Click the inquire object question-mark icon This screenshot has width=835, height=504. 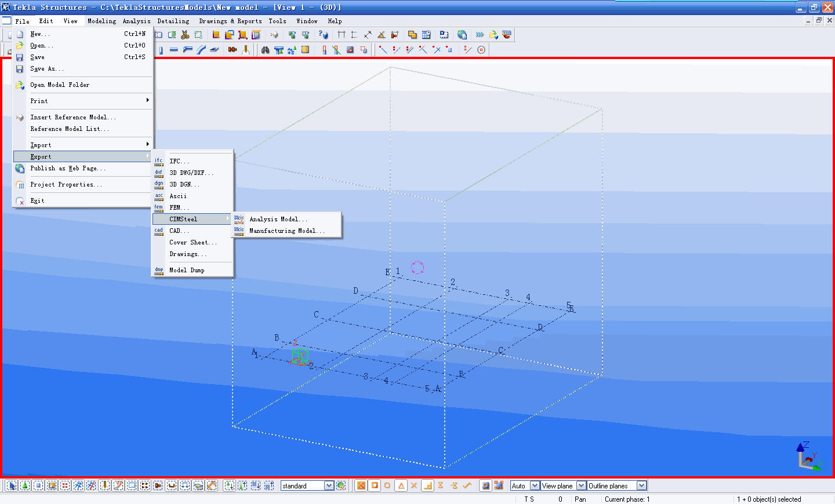pos(323,35)
